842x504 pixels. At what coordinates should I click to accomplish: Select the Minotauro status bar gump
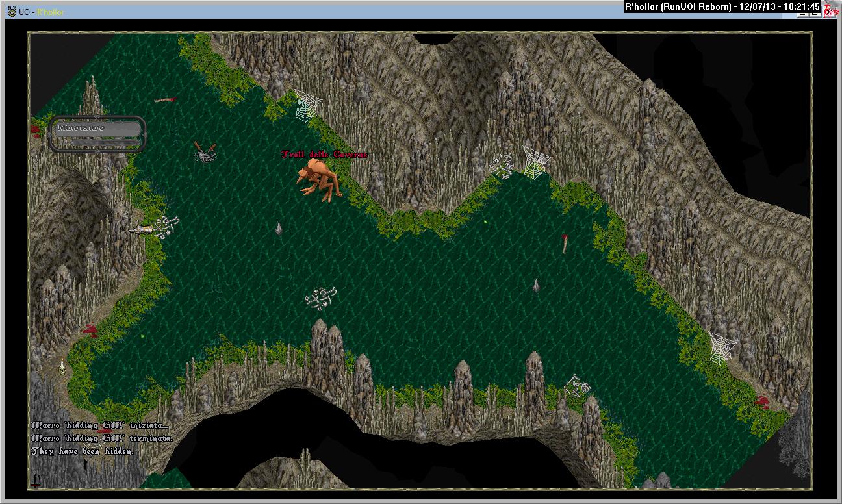(97, 134)
